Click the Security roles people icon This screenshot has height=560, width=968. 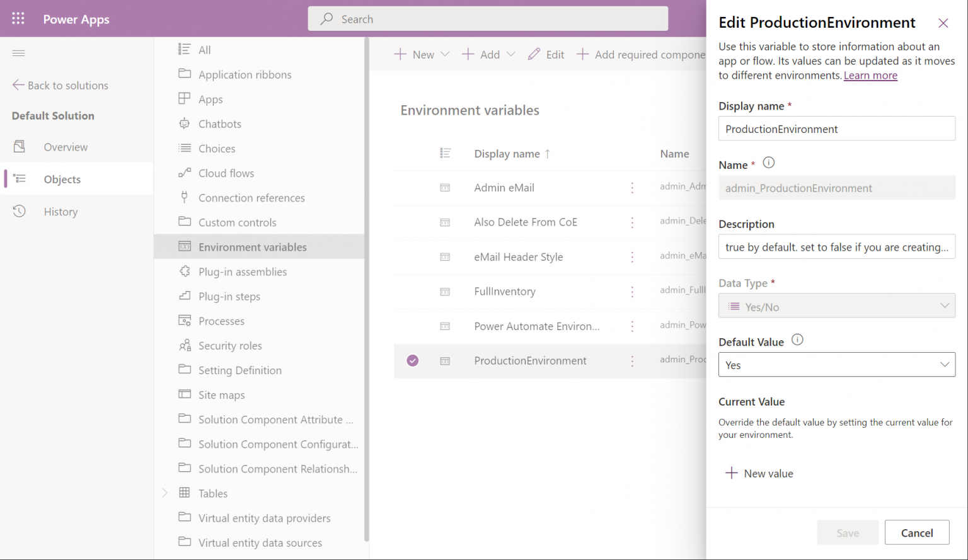(185, 345)
